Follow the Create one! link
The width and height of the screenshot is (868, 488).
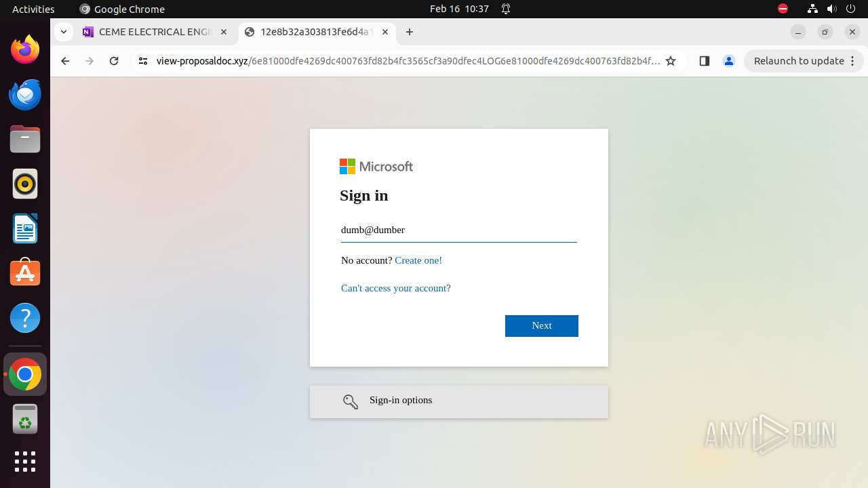[418, 260]
